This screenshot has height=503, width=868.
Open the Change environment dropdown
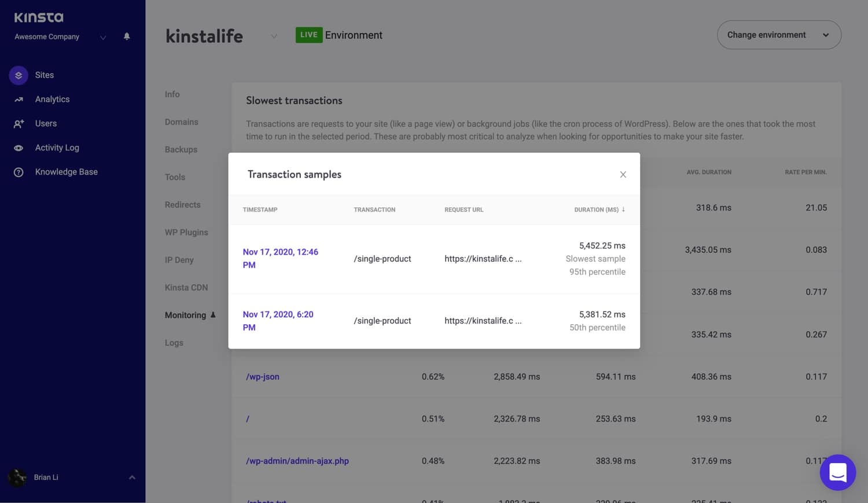779,35
